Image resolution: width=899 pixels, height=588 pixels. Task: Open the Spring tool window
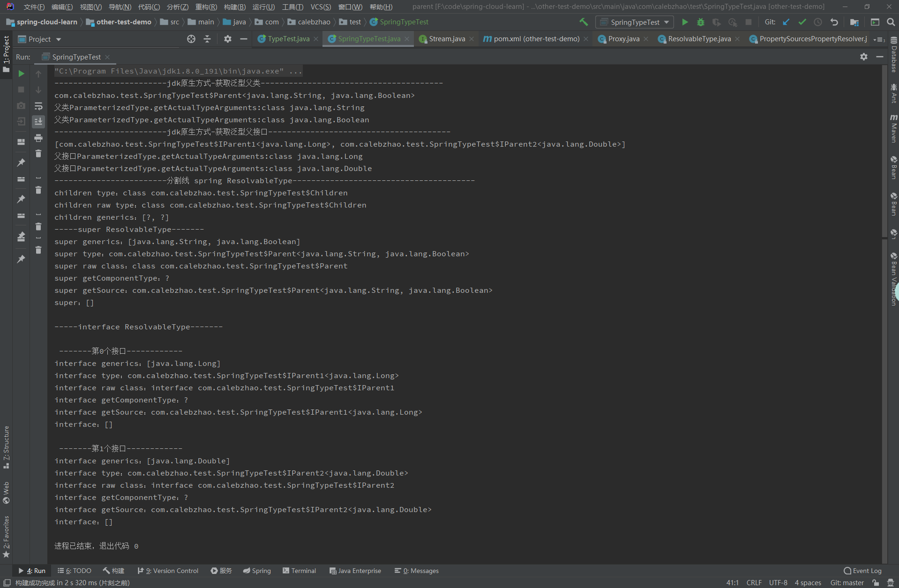click(257, 571)
